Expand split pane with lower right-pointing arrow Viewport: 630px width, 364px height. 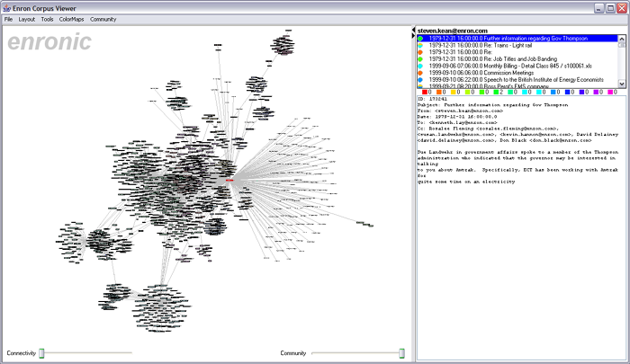point(413,36)
